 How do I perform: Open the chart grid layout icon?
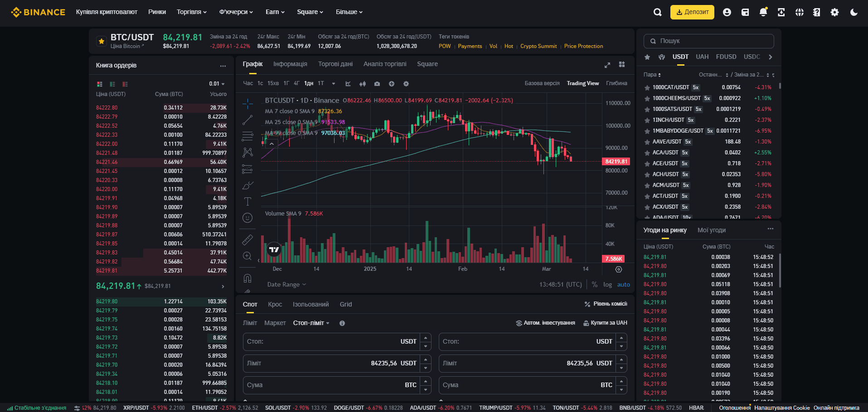tap(622, 64)
